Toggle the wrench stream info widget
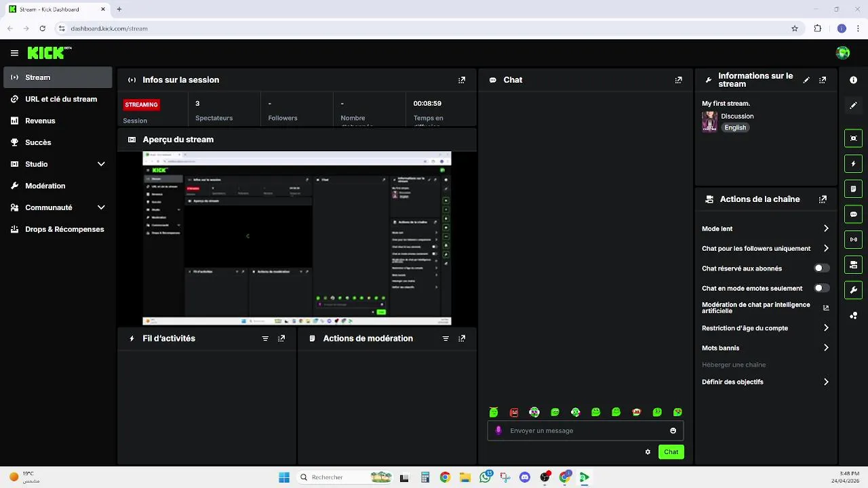Image resolution: width=868 pixels, height=488 pixels. 853,289
